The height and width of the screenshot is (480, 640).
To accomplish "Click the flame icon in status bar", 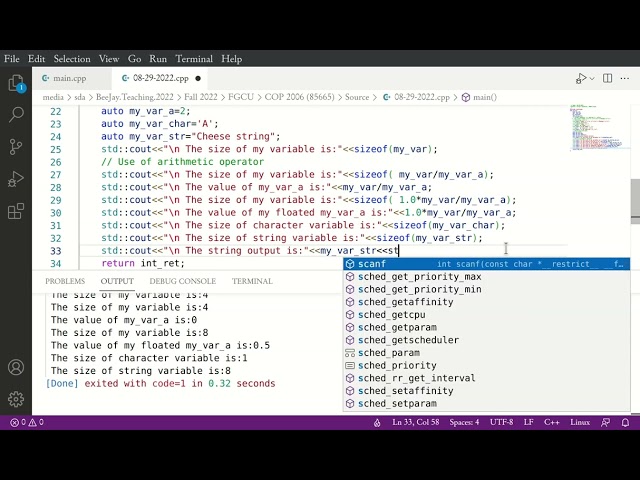I will pos(377,423).
